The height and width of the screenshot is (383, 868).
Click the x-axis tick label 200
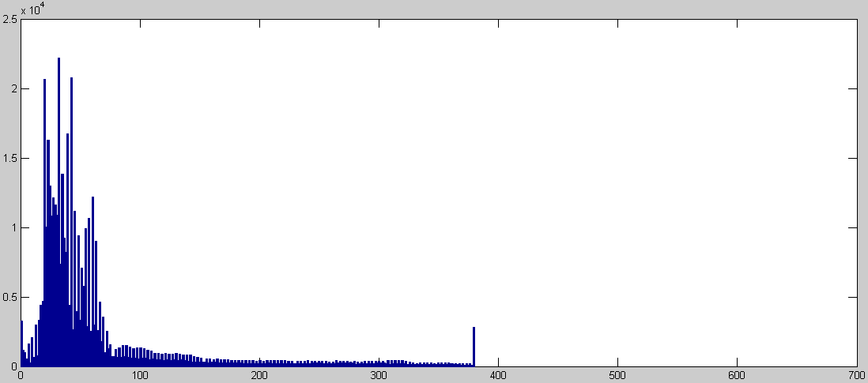point(259,375)
